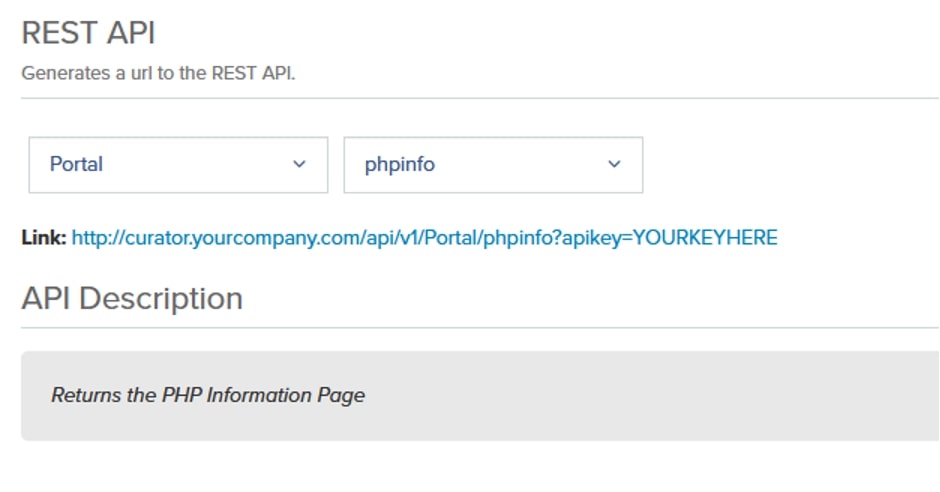Select the 'Portal' text in the first combo box
Screen dimensions: 940x492
pos(76,164)
